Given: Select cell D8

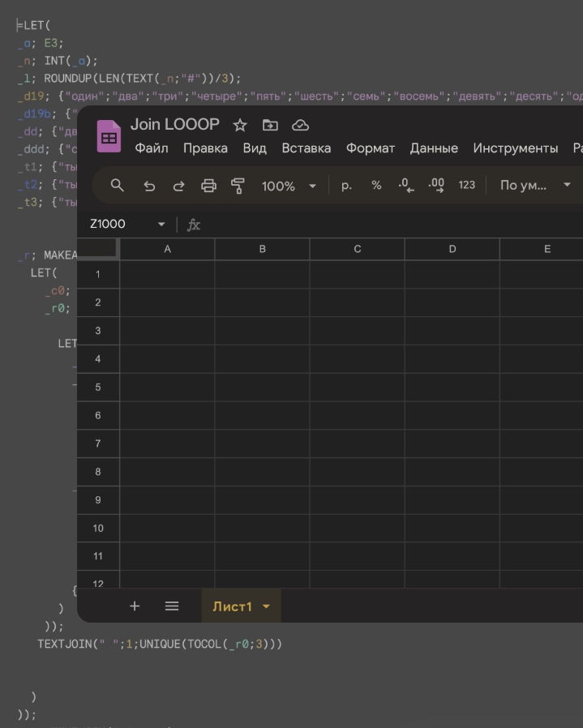Looking at the screenshot, I should pyautogui.click(x=452, y=472).
